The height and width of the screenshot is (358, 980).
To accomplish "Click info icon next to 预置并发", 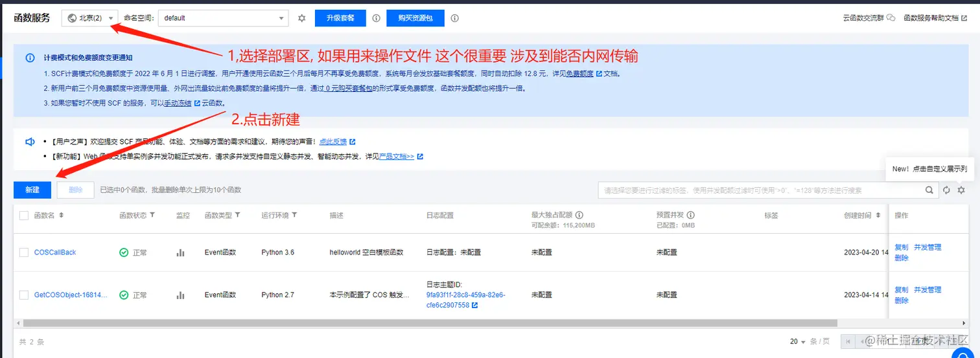I will coord(692,215).
